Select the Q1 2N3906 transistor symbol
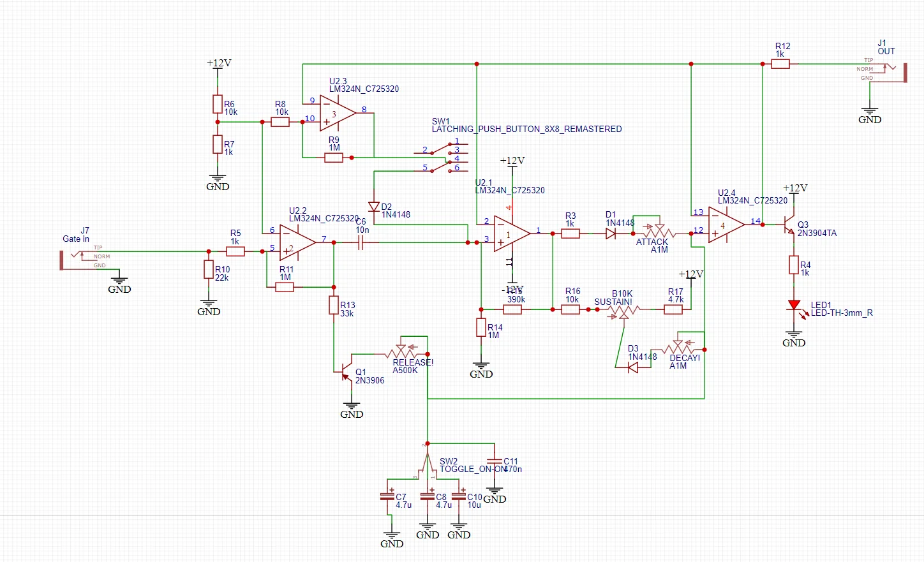 tap(345, 371)
